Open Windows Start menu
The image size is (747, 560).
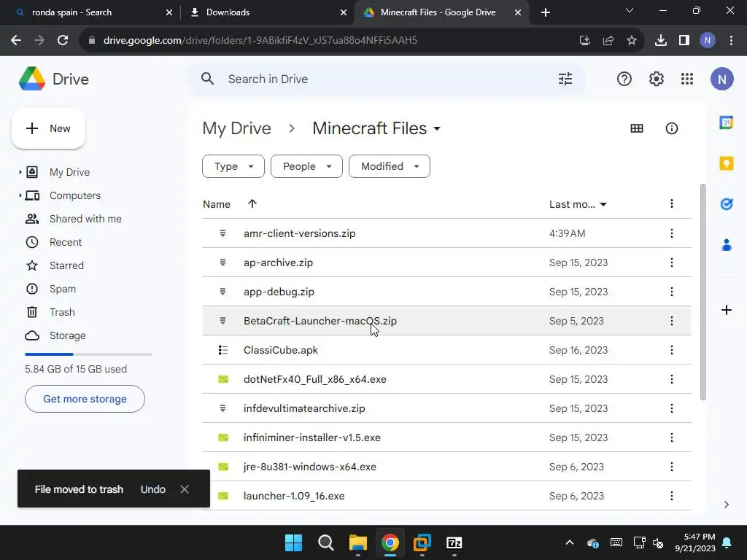click(293, 542)
